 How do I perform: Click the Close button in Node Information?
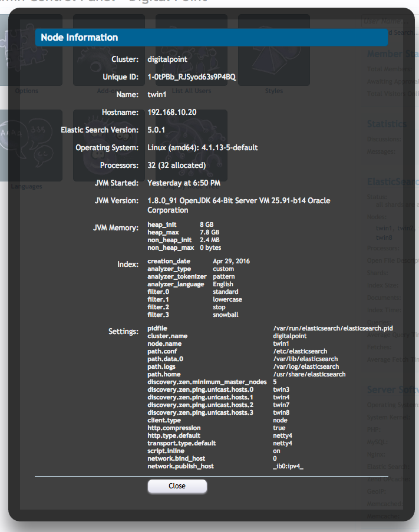click(x=177, y=486)
